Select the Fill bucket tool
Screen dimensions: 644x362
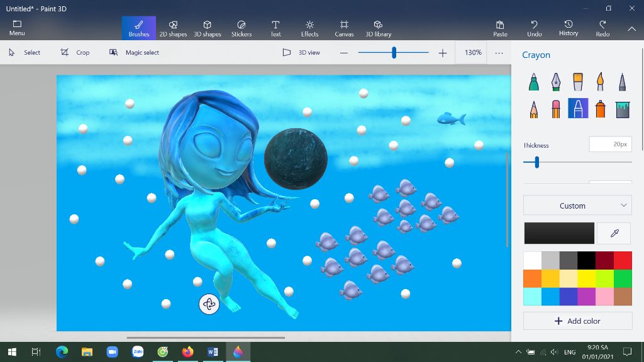[622, 109]
